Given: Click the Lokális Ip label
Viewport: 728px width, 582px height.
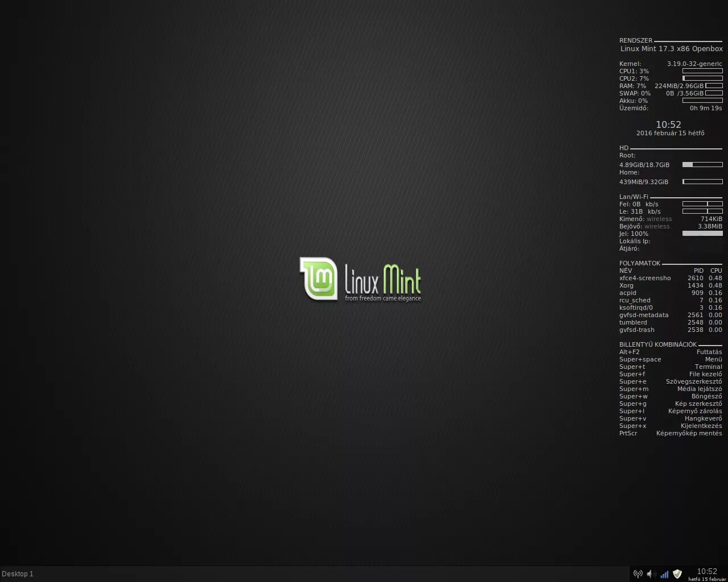Looking at the screenshot, I should pos(635,241).
